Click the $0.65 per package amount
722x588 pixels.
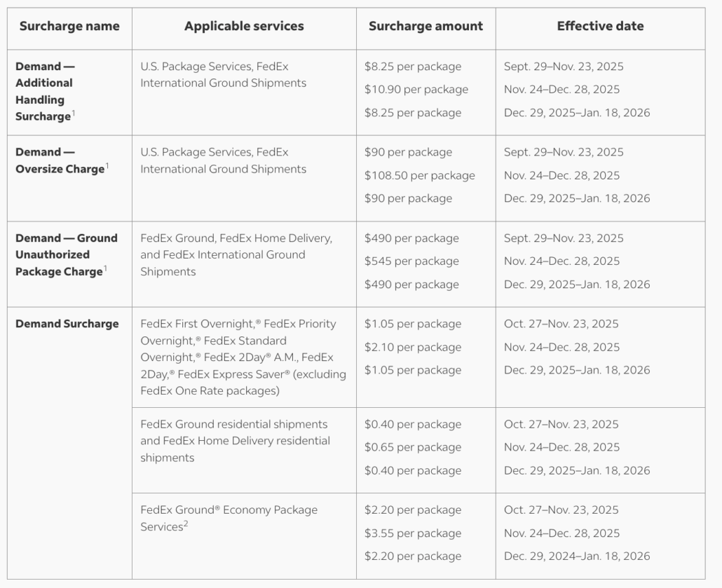point(412,447)
